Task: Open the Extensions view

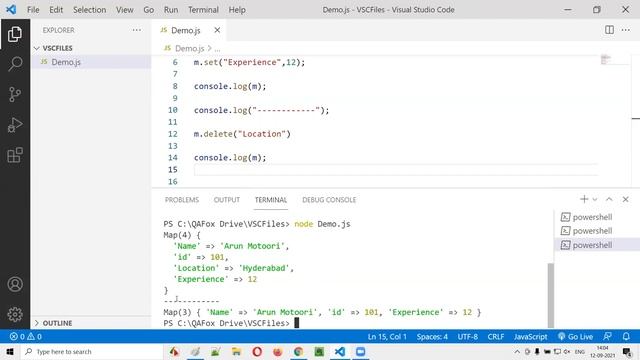Action: coord(15,155)
